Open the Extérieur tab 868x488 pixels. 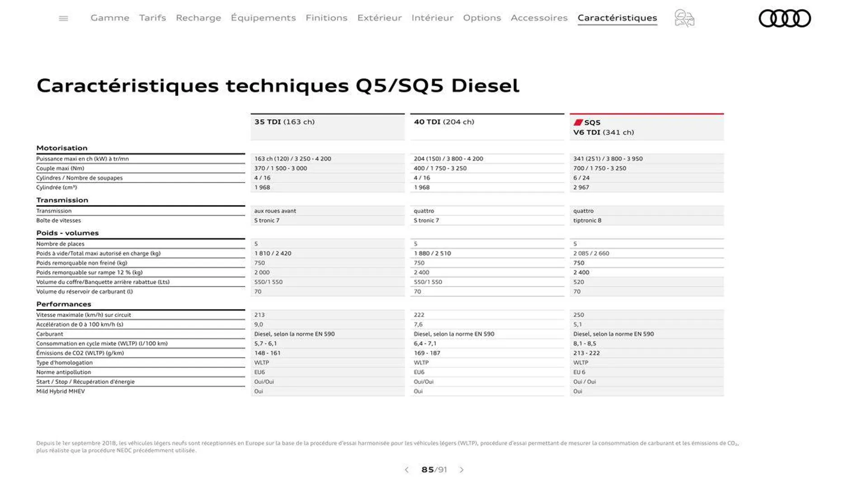click(379, 18)
